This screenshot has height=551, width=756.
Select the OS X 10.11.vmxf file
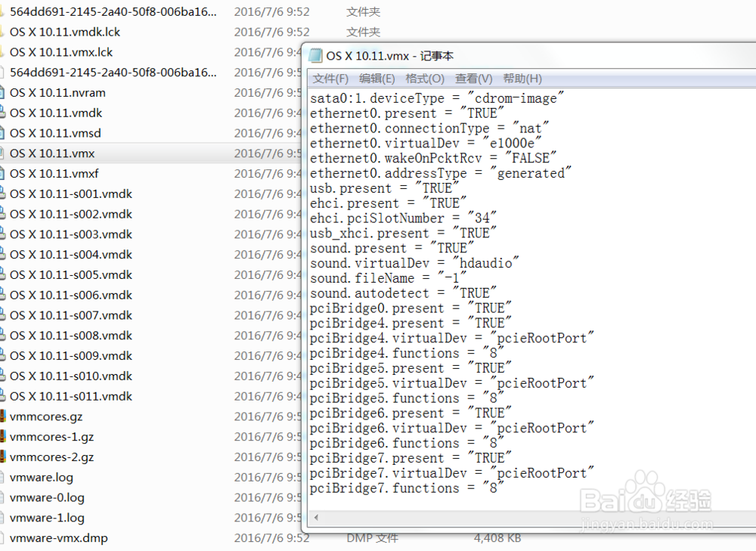pyautogui.click(x=54, y=174)
